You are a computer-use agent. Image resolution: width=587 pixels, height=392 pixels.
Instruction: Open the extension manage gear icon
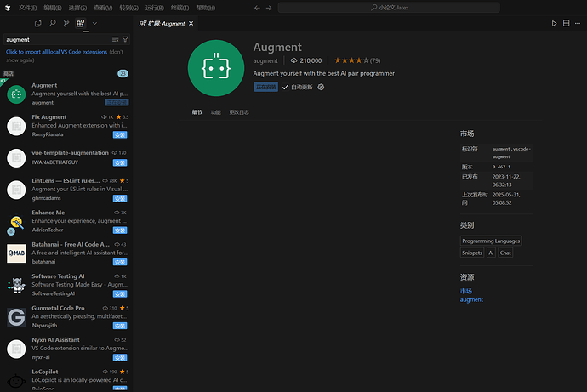(x=321, y=87)
